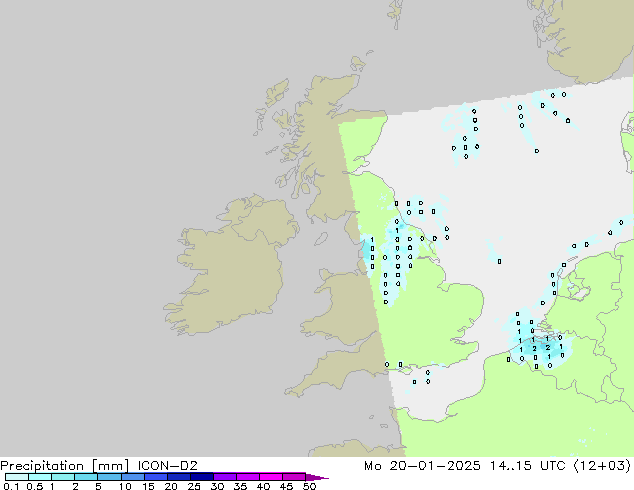
Task: Click the "Precipitation" title word
Action: [x=42, y=466]
